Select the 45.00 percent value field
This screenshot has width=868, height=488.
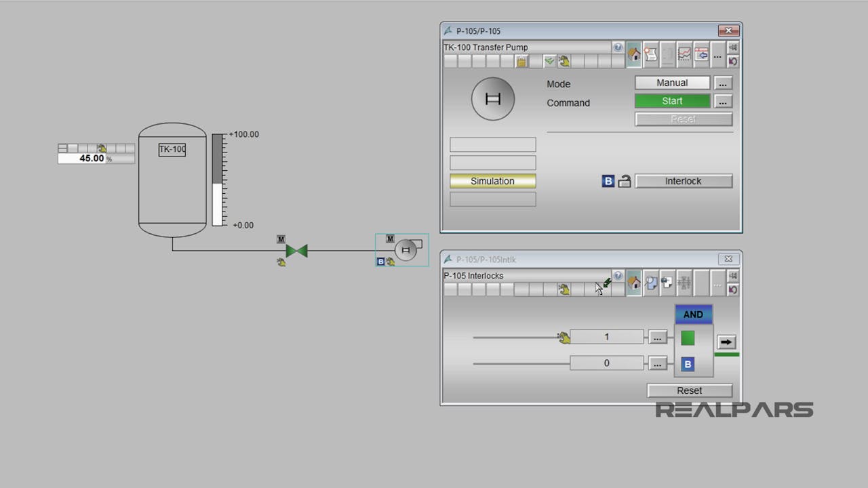coord(90,158)
